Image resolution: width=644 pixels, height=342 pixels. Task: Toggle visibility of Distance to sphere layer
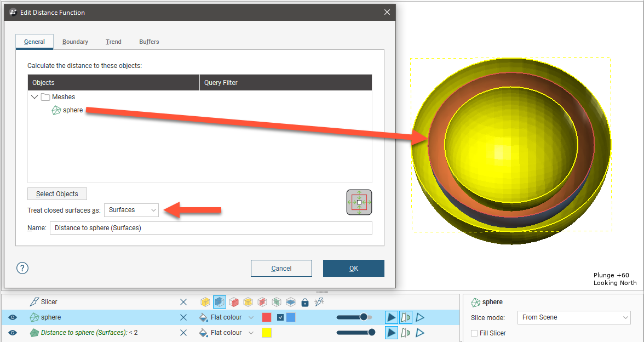tap(13, 333)
